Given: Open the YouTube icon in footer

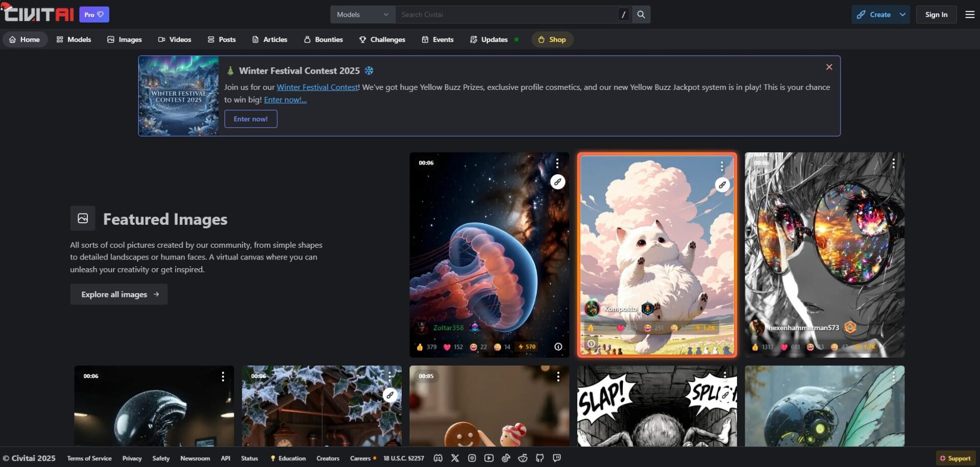Looking at the screenshot, I should 489,458.
